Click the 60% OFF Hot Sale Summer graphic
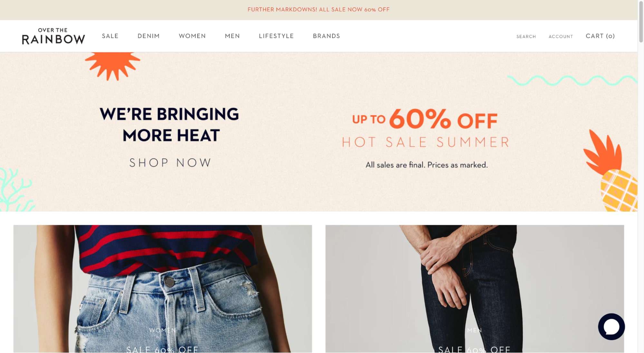Viewport: 644px width, 353px height. click(x=426, y=127)
